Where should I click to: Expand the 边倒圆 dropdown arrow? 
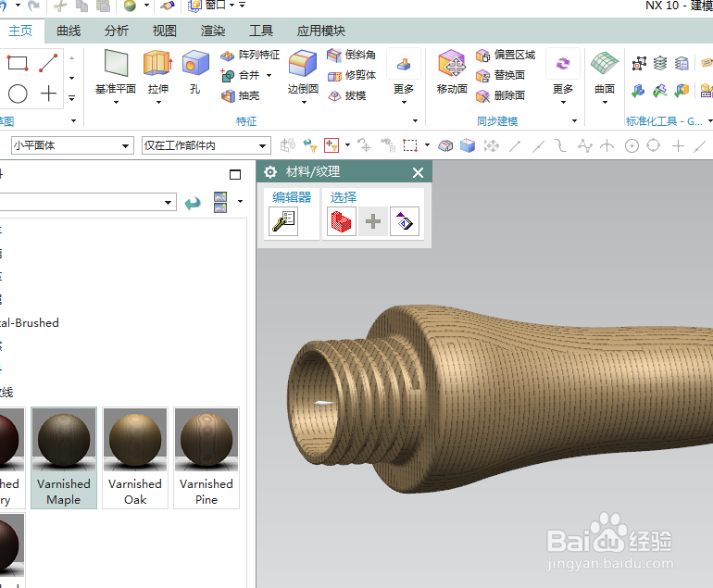[x=304, y=103]
